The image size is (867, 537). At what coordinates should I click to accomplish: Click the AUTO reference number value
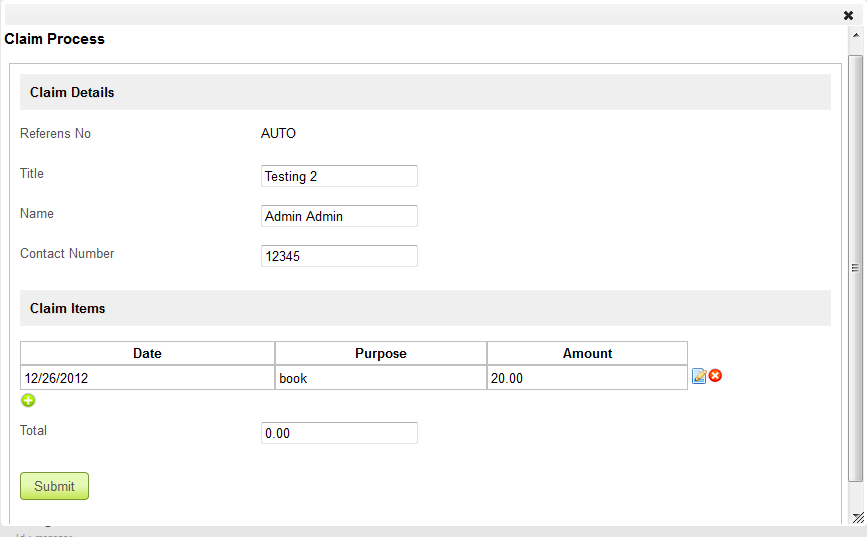[278, 134]
